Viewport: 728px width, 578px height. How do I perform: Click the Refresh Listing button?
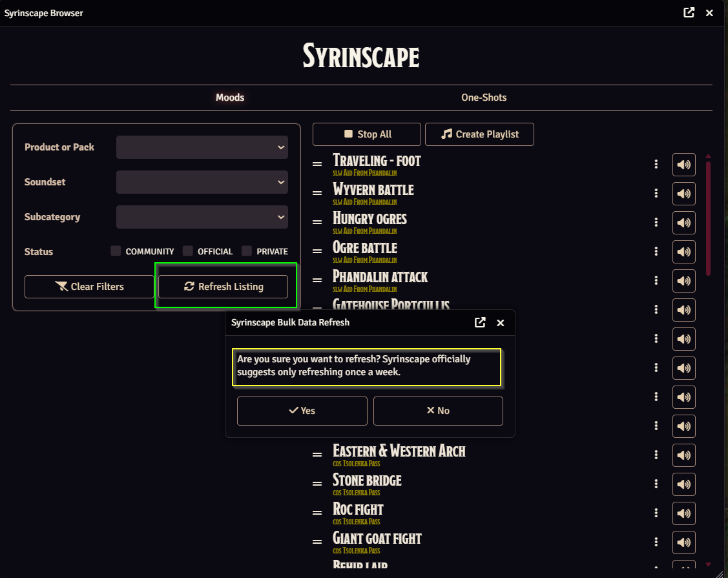224,287
